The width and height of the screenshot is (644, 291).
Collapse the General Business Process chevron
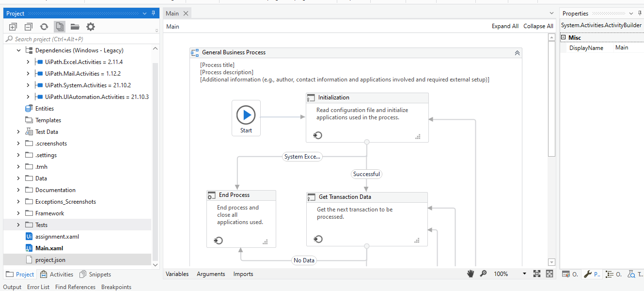517,52
